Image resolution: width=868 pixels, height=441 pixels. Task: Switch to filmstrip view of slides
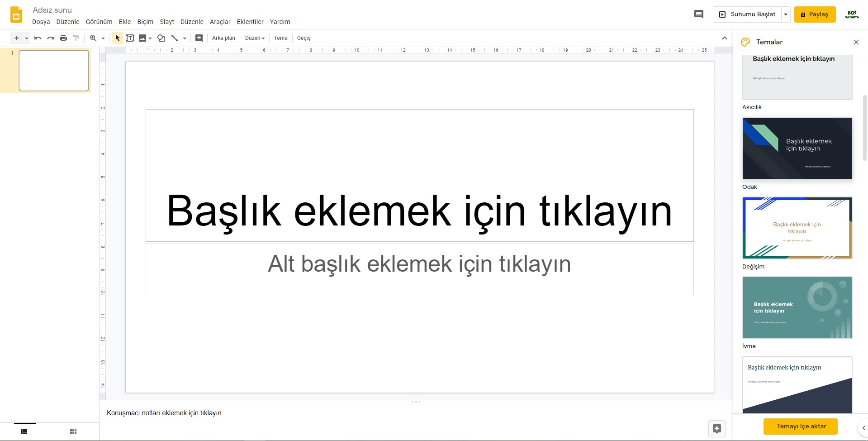(x=24, y=431)
